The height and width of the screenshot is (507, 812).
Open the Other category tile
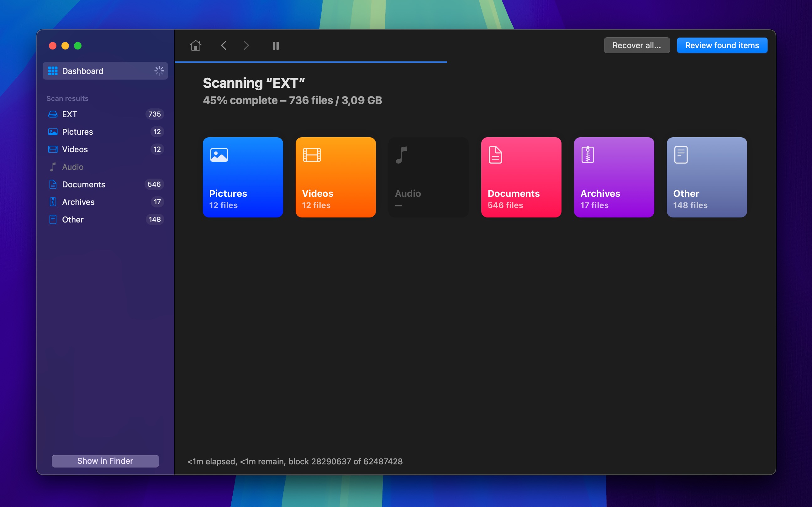[x=706, y=177]
